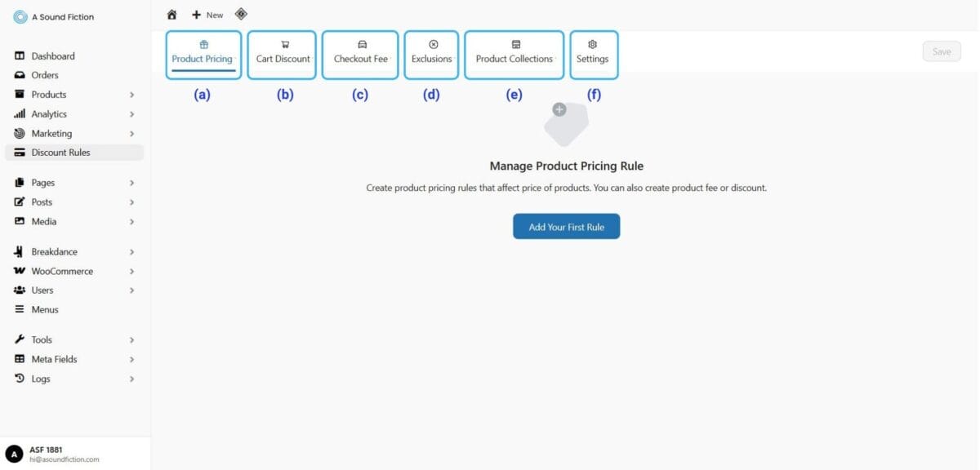Switch to the Cart Discount tab
Image resolution: width=980 pixels, height=470 pixels.
click(x=283, y=55)
